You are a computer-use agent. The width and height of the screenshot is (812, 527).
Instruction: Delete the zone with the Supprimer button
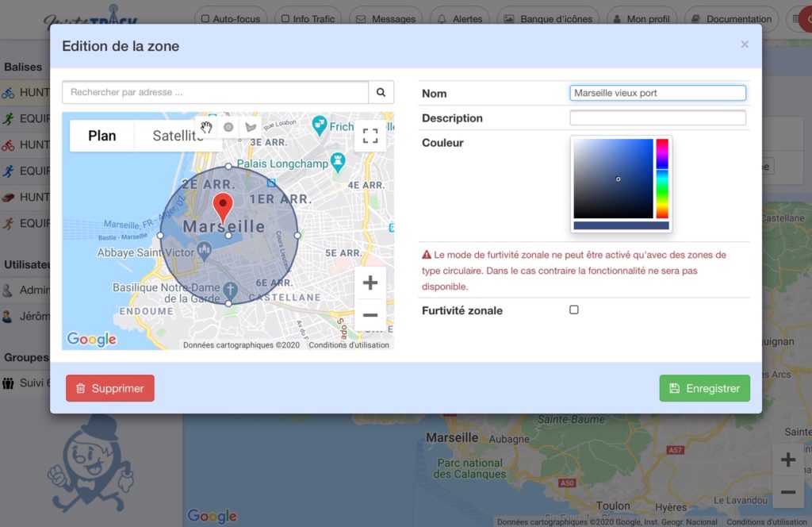tap(109, 388)
